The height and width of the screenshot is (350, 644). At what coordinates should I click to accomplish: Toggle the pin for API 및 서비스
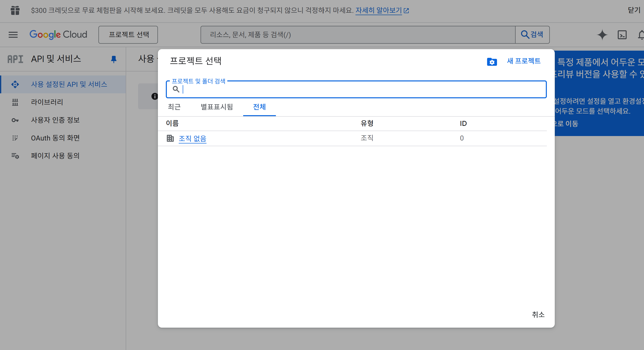point(114,59)
